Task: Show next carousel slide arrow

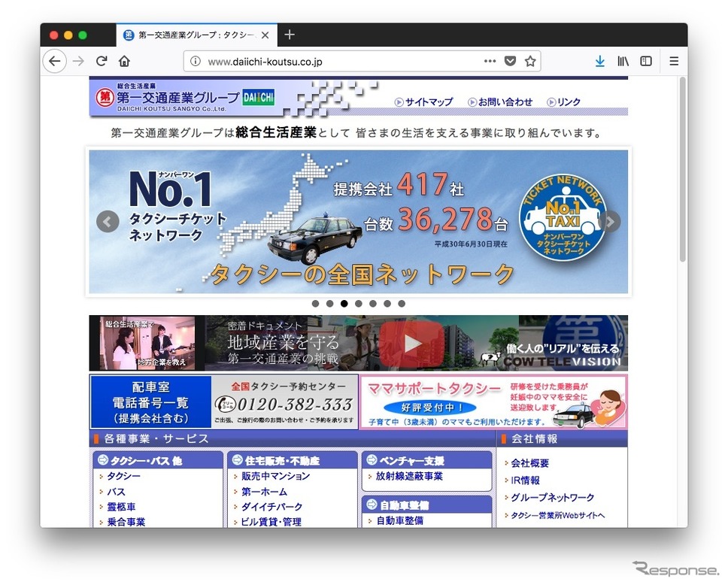Action: 610,222
